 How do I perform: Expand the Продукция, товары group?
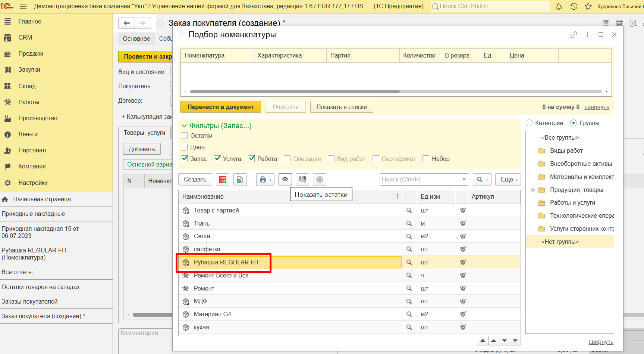point(533,190)
